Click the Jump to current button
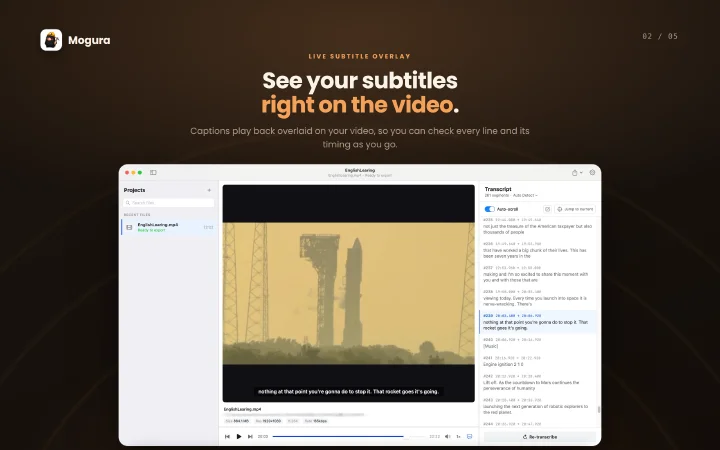 (x=575, y=209)
